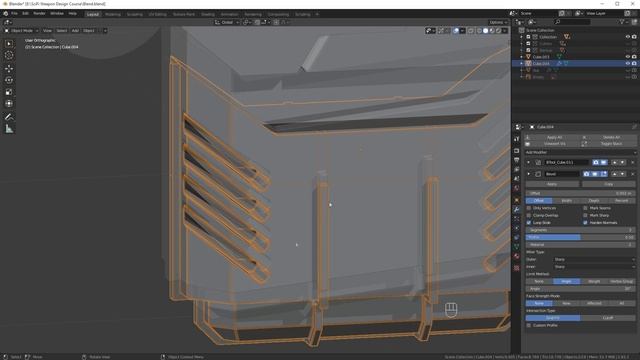Expand the Bevel modifier panel arrow

pos(529,174)
